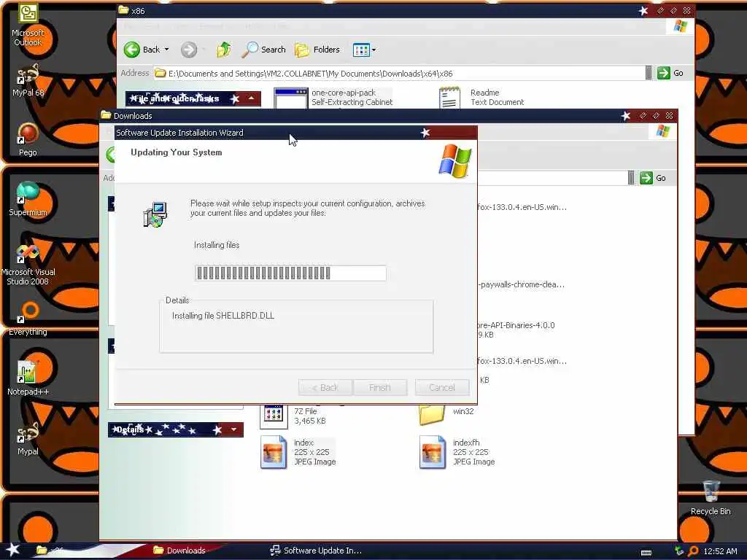Go up one folder in x86 window
The width and height of the screenshot is (747, 560).
point(224,50)
